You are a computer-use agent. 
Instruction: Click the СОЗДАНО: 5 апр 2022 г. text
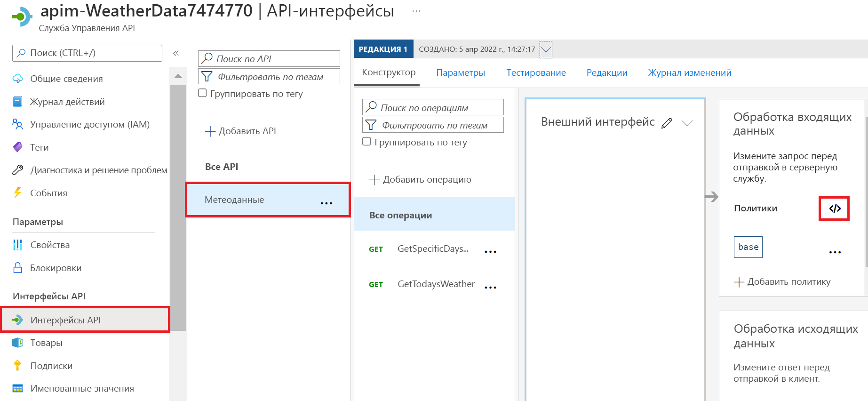tap(477, 49)
